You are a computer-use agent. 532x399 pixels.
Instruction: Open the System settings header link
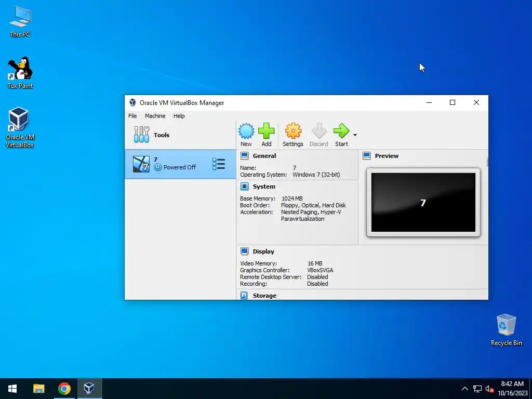264,187
